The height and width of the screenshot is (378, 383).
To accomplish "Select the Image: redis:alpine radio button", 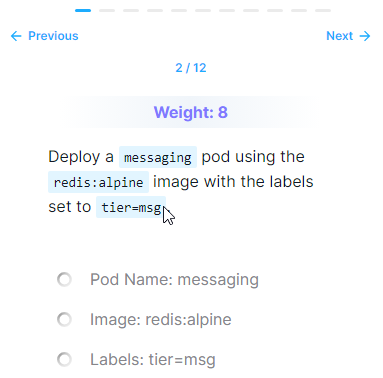I will coord(64,319).
